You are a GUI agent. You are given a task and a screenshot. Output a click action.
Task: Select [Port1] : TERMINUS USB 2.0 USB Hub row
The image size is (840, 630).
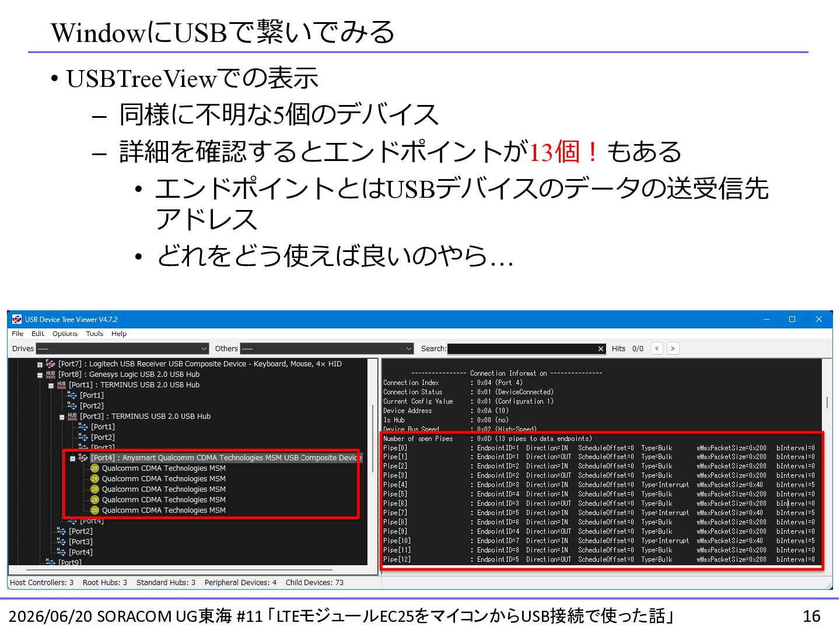point(134,385)
